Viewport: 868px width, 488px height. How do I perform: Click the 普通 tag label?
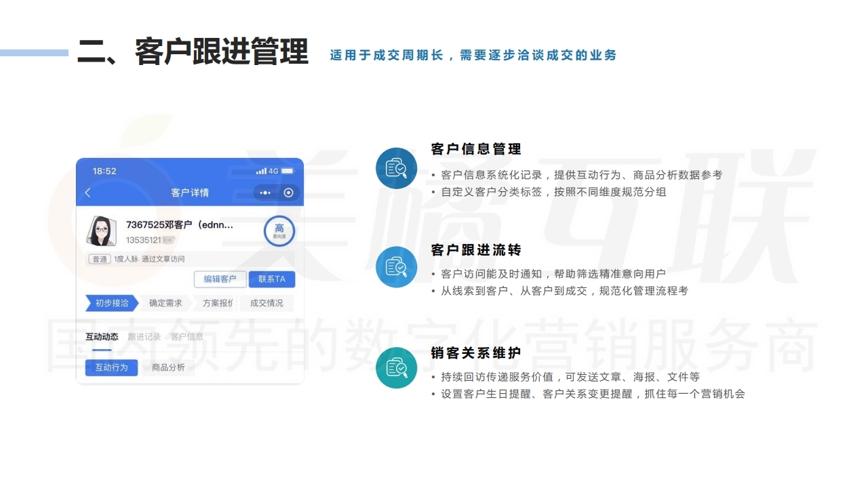[100, 259]
